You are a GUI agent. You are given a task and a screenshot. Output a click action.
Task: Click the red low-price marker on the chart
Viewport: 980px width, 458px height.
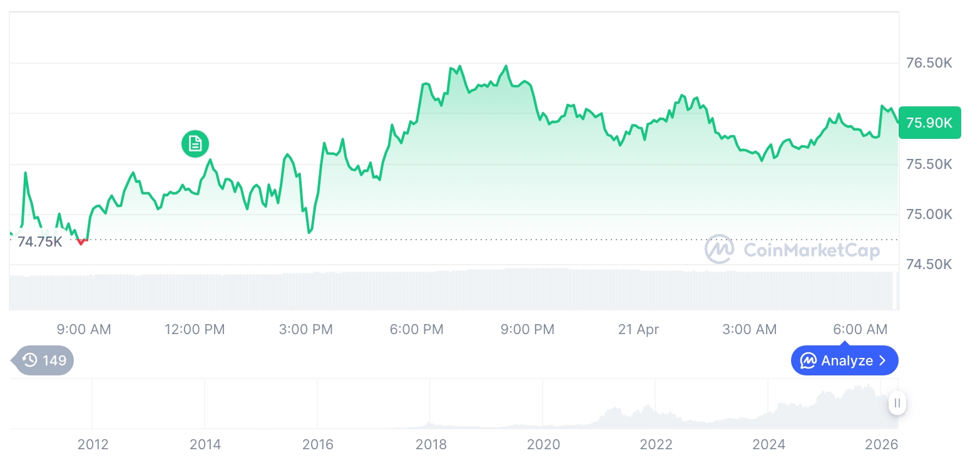(81, 242)
